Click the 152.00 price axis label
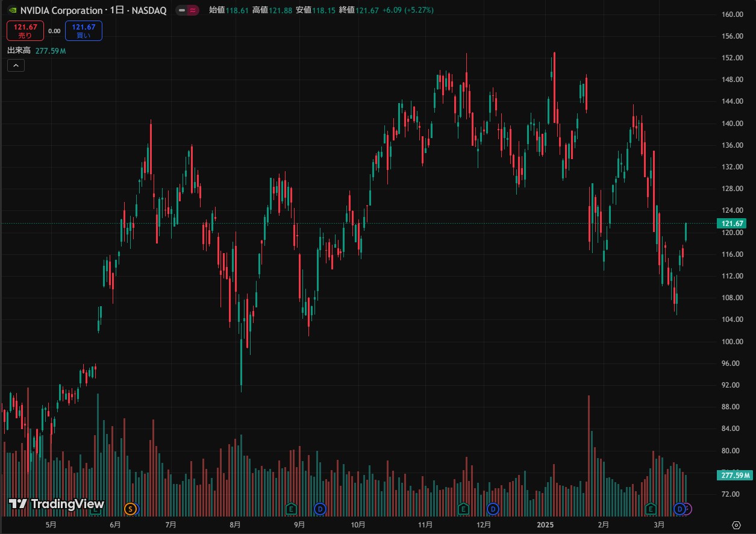 (x=731, y=58)
